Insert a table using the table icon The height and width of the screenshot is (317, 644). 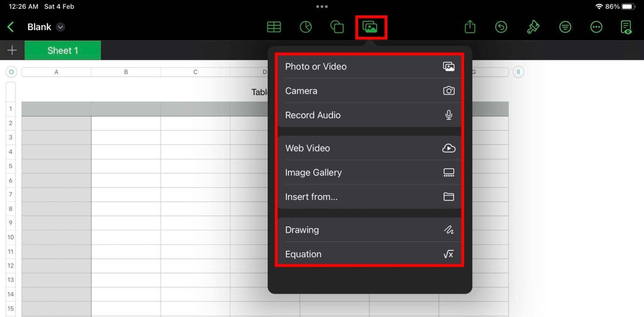coord(274,26)
